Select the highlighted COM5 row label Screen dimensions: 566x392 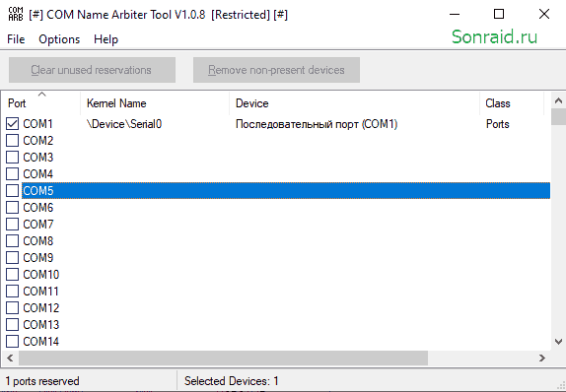[37, 190]
